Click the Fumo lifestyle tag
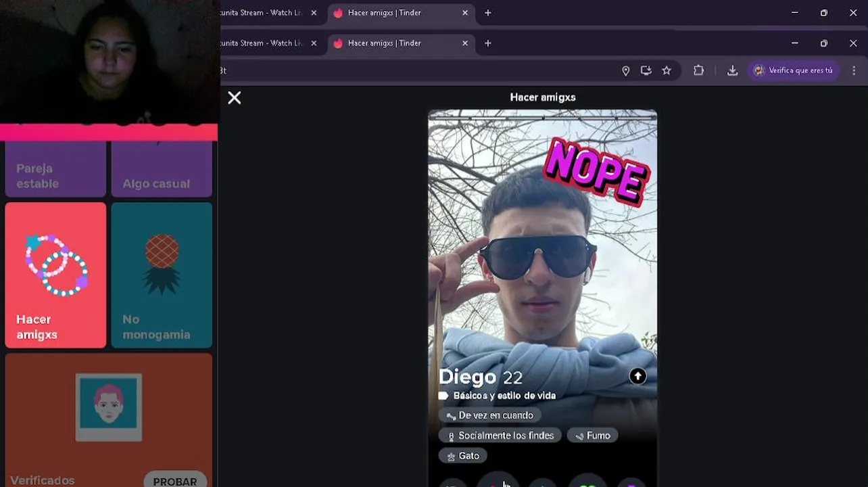 (x=592, y=436)
